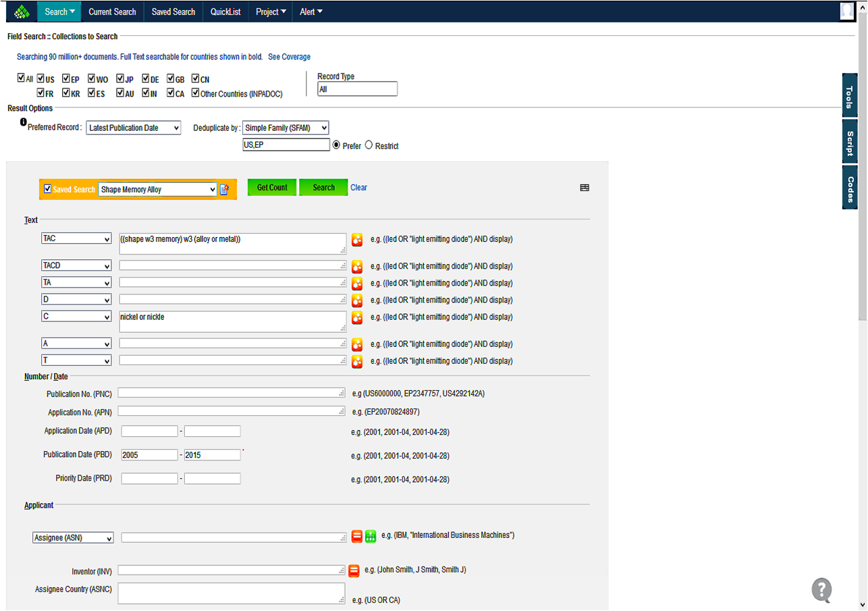Select the Restrict radio button
Screen dimensions: 868x611
pos(369,145)
